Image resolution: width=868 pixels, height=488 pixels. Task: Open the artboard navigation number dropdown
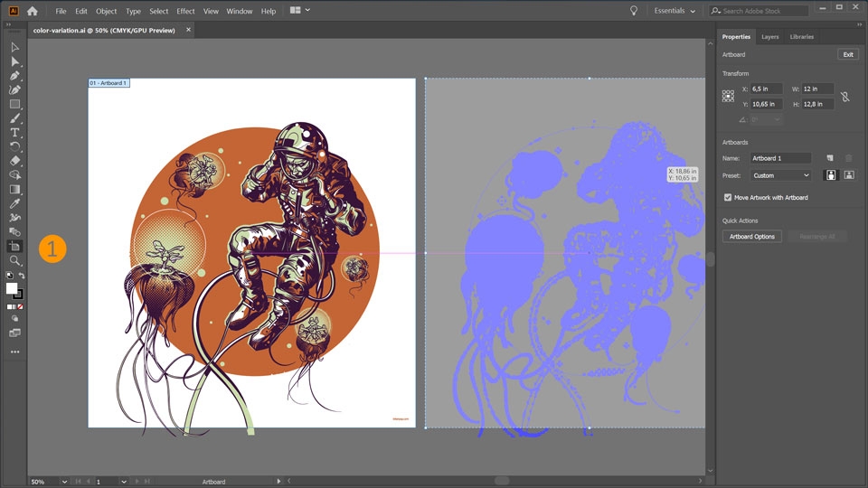point(124,482)
